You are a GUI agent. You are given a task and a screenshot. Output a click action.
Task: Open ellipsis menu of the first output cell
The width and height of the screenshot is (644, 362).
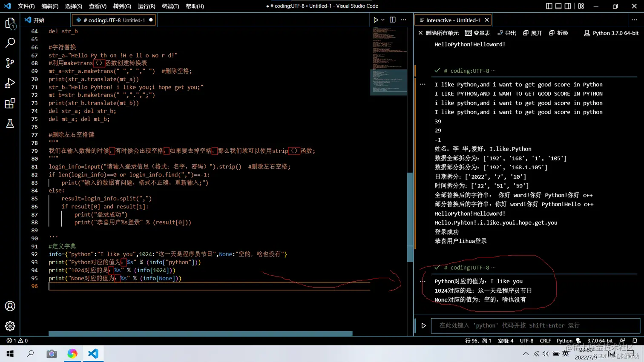pyautogui.click(x=423, y=84)
